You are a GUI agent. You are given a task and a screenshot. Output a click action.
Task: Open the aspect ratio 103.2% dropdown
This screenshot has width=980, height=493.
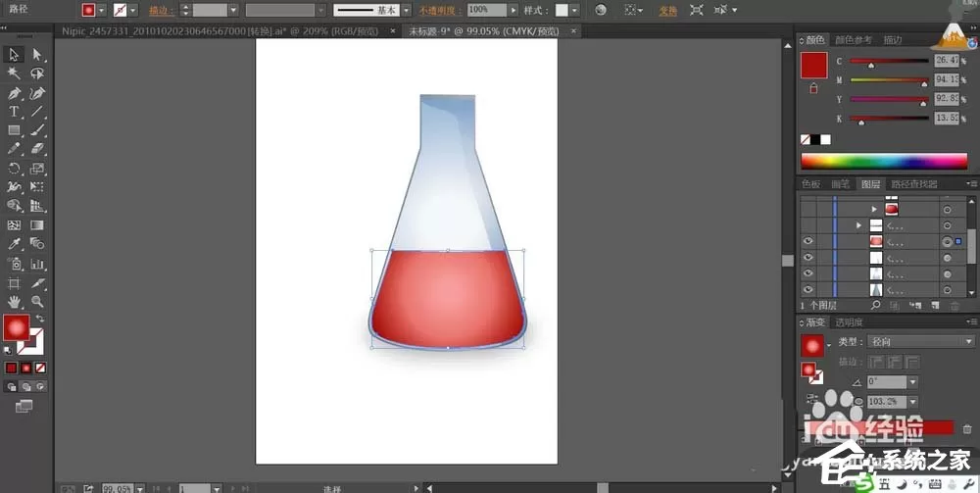pyautogui.click(x=912, y=402)
